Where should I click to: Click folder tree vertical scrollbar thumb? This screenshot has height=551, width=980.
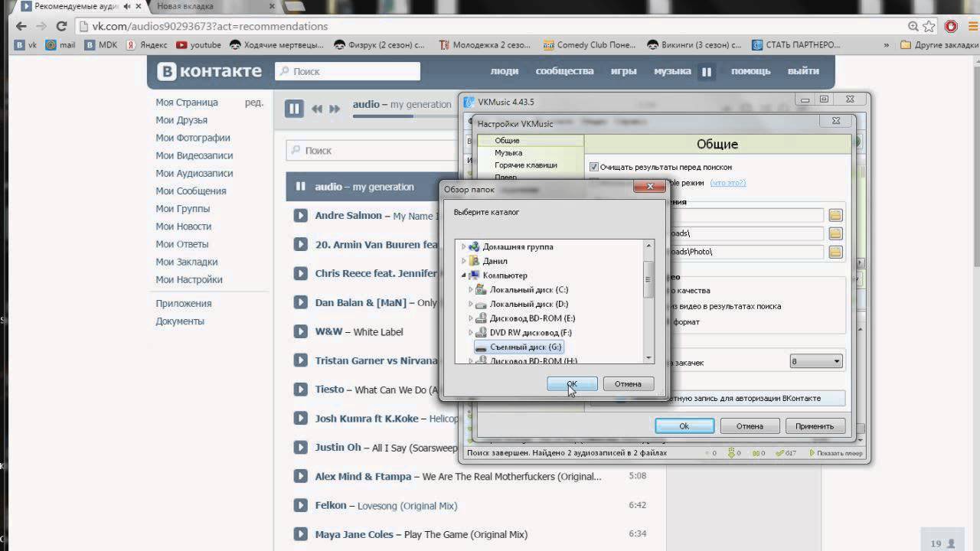[x=649, y=278]
